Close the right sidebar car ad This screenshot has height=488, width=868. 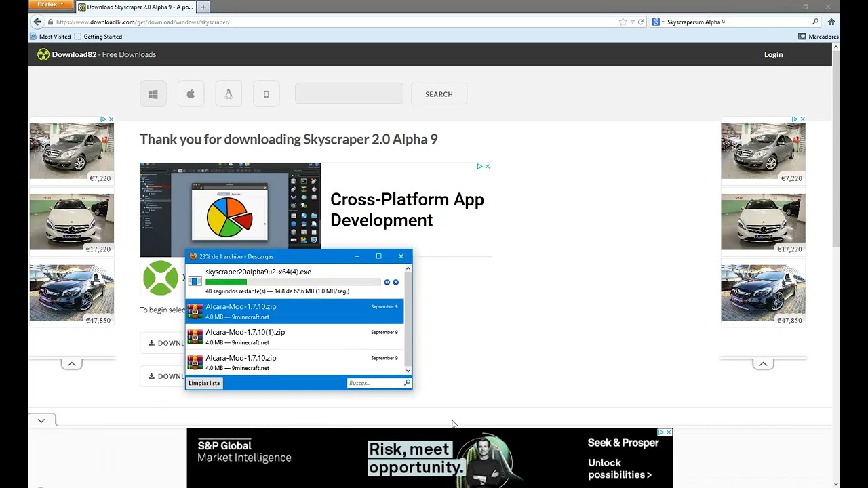pos(803,119)
